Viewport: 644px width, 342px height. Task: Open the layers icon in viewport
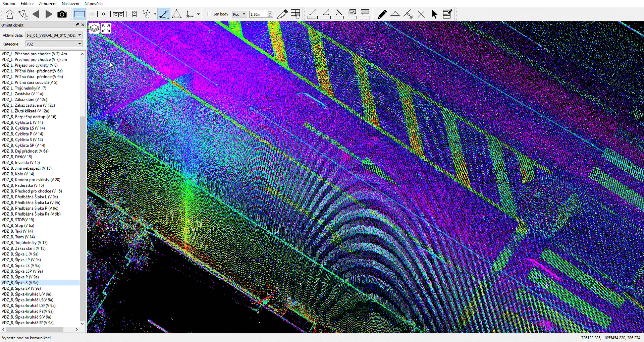coord(94,28)
